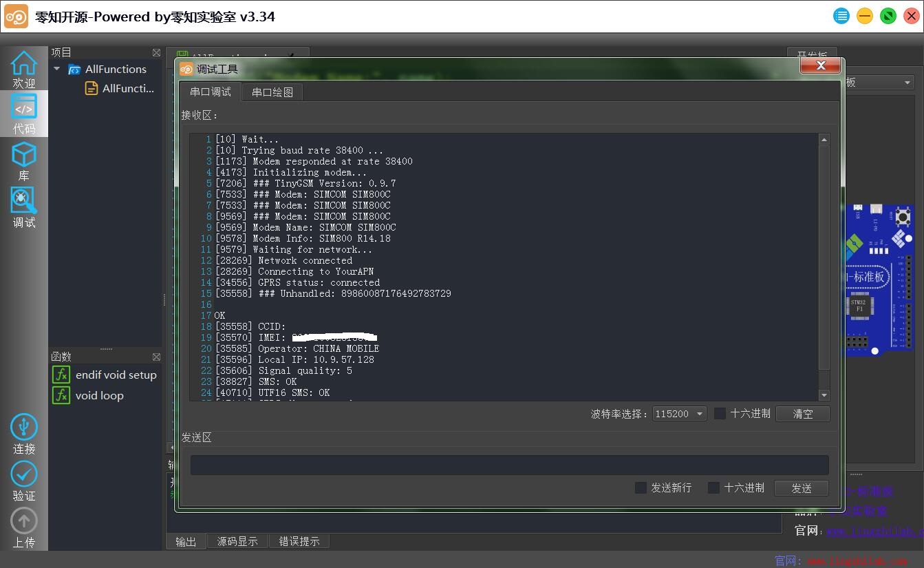Click log line "[38827] SMS: OK"
This screenshot has height=568, width=924.
[256, 381]
